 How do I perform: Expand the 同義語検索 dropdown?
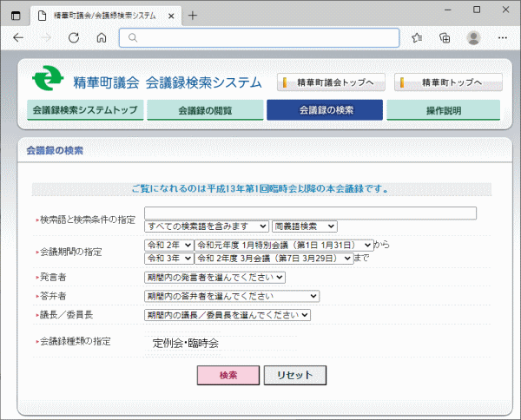[x=305, y=226]
